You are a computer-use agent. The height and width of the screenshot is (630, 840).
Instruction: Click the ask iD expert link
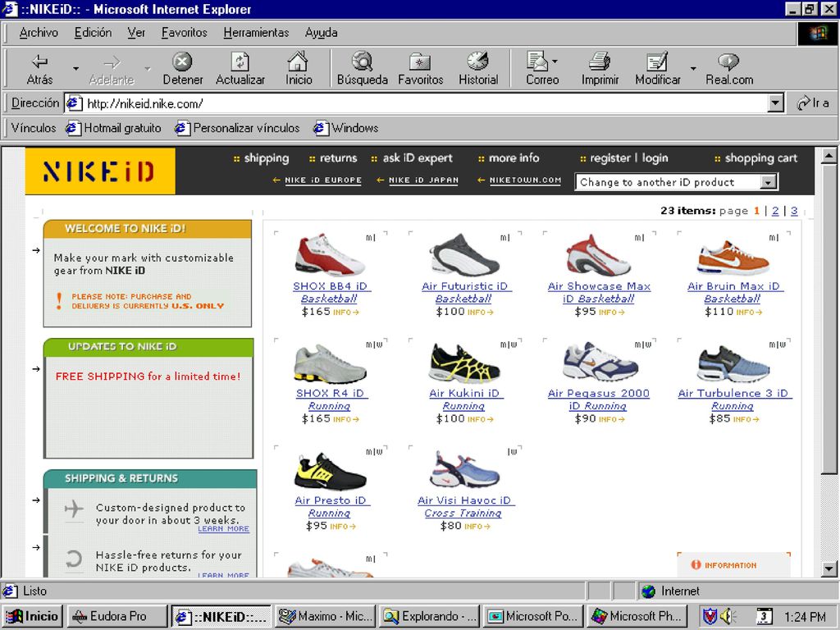click(x=418, y=158)
